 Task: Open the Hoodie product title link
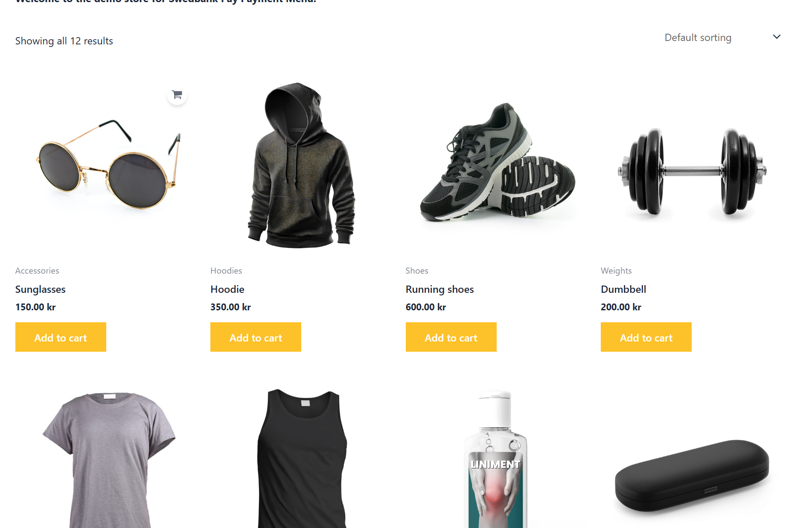pyautogui.click(x=227, y=289)
